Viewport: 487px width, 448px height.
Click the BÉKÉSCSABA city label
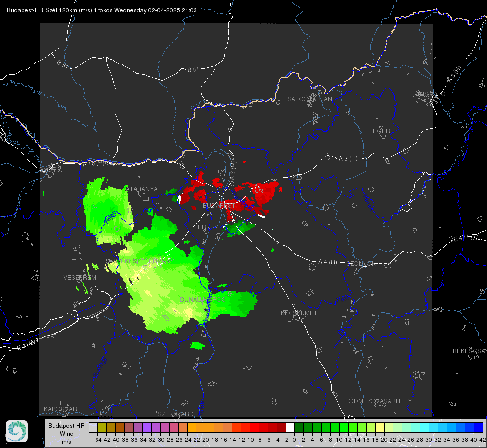[x=470, y=351]
